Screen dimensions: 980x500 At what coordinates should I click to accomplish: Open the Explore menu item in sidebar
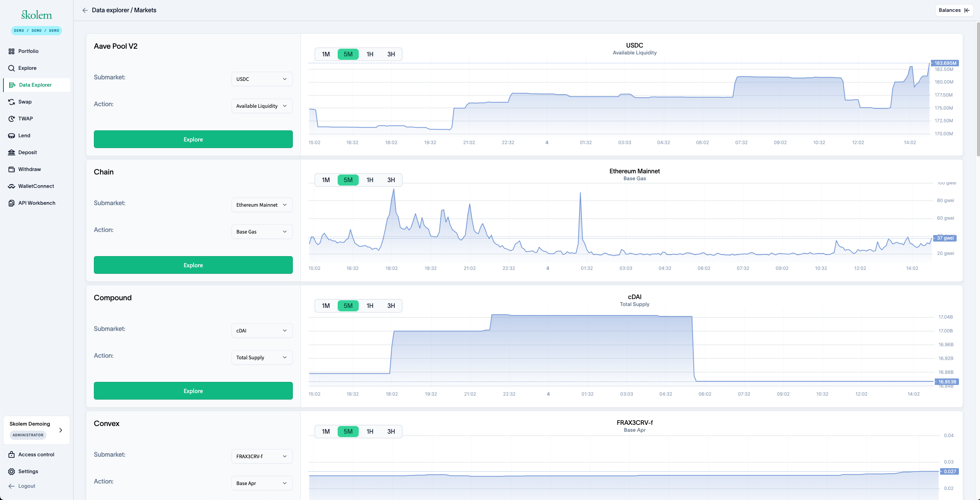click(x=27, y=68)
